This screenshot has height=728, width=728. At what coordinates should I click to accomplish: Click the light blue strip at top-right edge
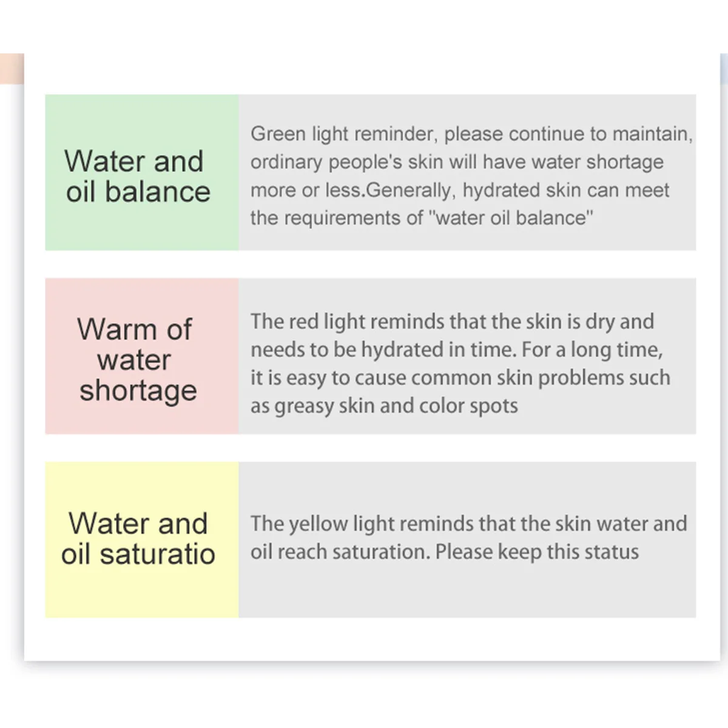coord(723,68)
